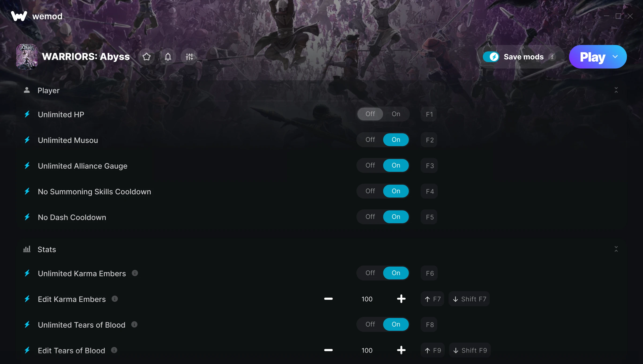Turn off Unlimited Musou
Screen dimensions: 643x364
coord(370,140)
